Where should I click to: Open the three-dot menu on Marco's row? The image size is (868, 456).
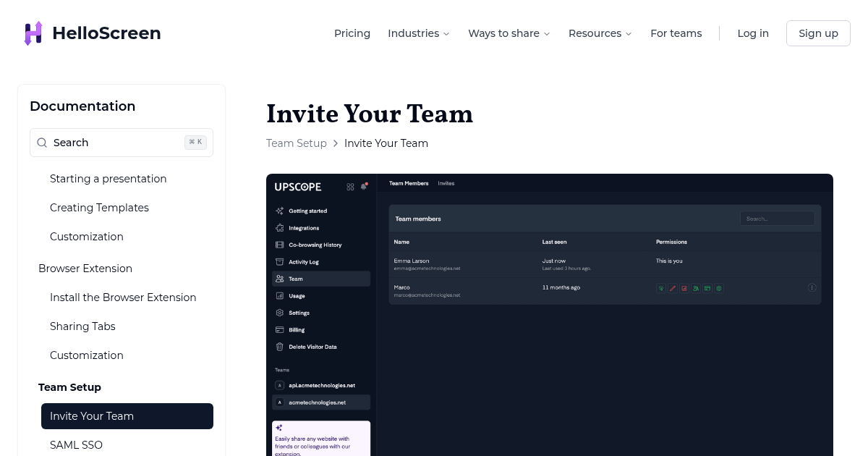click(812, 287)
